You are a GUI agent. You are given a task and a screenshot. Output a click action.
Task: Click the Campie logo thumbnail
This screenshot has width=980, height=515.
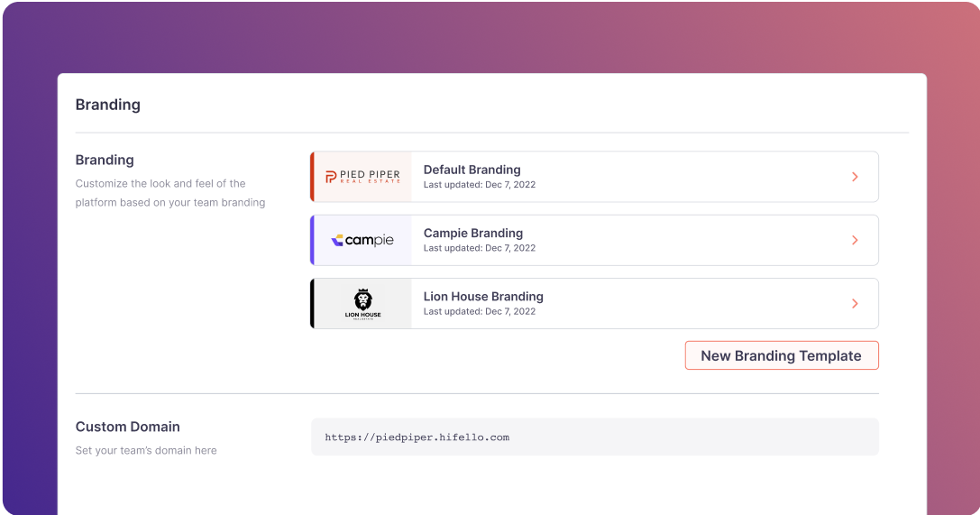(x=362, y=241)
